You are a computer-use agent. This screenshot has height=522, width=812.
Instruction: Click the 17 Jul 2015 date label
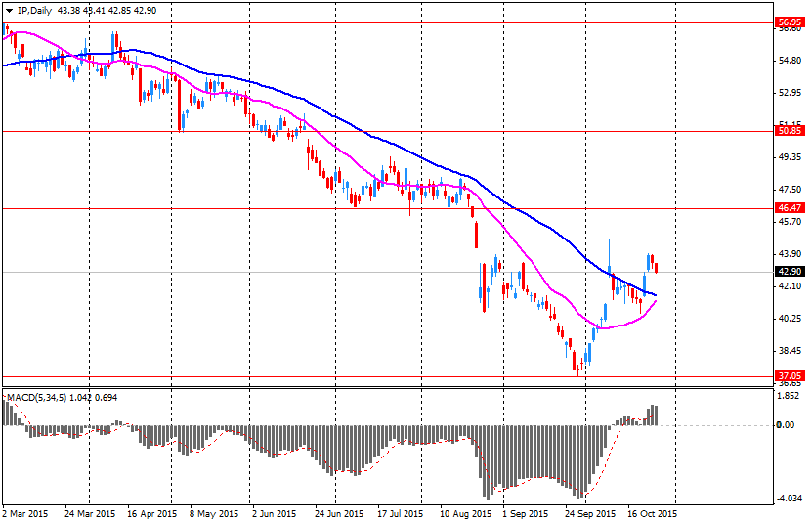401,514
